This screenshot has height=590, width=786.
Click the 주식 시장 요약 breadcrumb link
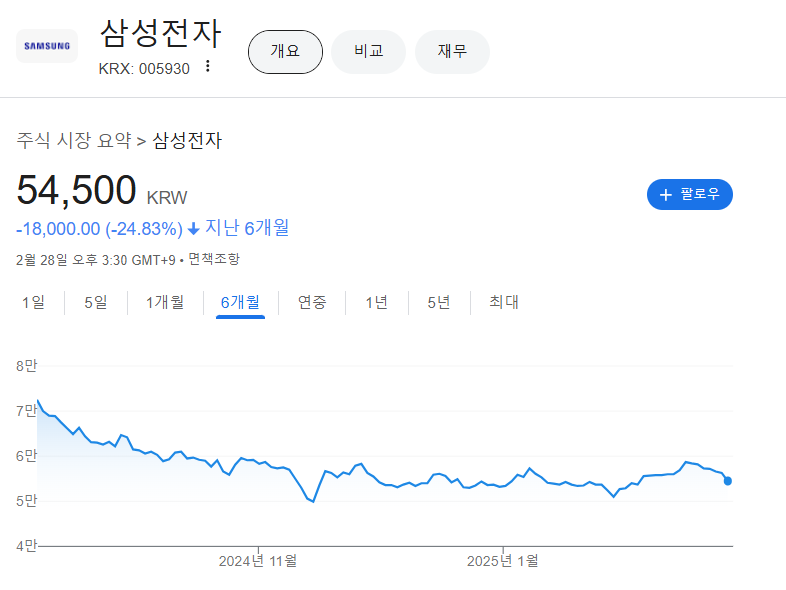tap(74, 140)
